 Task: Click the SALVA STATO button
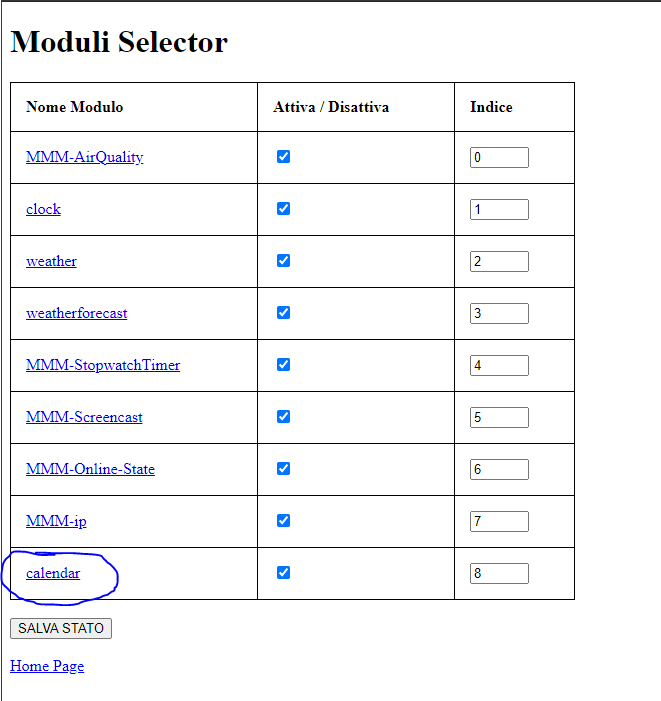pyautogui.click(x=61, y=628)
